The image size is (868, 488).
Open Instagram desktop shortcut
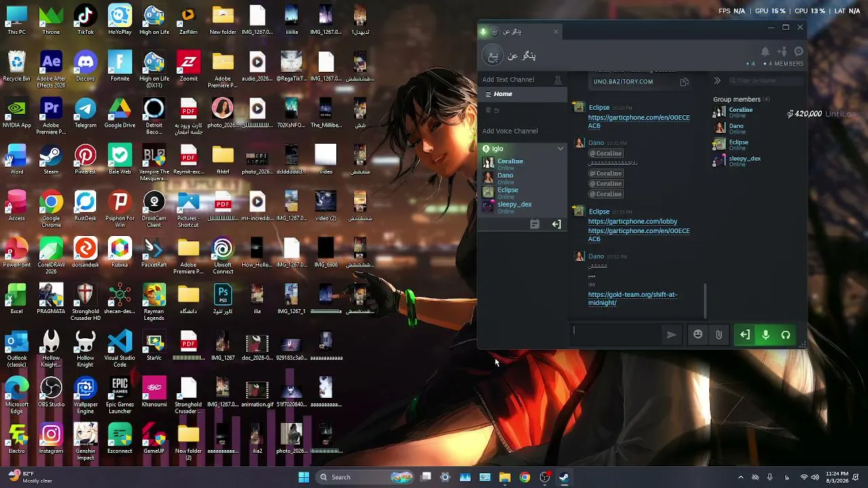tap(51, 439)
